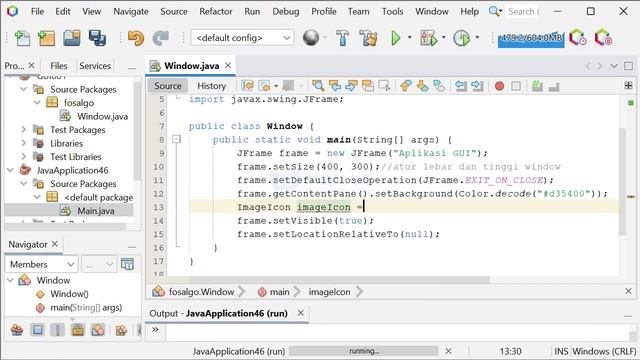Click the Last Edit icon in editor toolbar
The image size is (640, 360).
pos(247,86)
